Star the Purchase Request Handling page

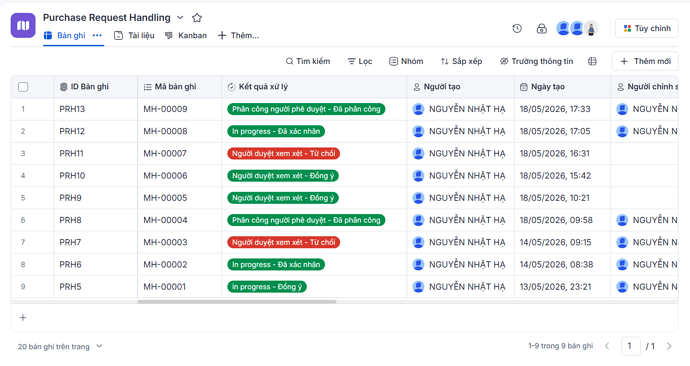pos(197,18)
